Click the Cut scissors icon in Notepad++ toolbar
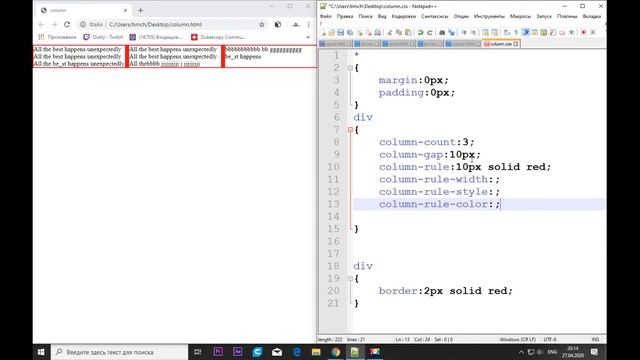 click(389, 33)
